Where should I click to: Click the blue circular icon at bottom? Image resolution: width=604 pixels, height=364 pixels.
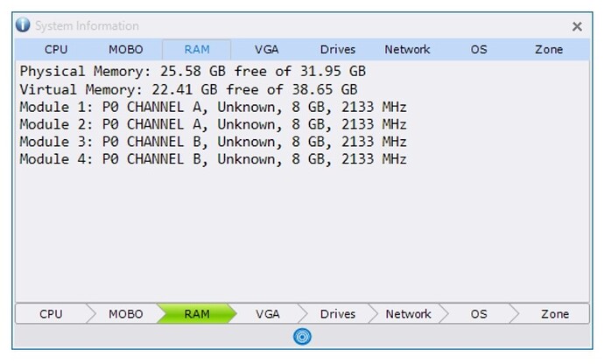tap(302, 337)
